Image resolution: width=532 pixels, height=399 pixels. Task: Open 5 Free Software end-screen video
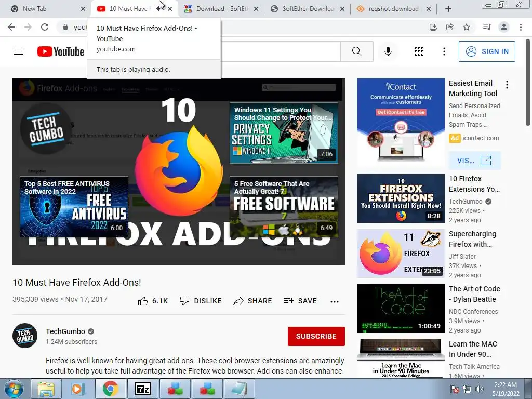(284, 207)
